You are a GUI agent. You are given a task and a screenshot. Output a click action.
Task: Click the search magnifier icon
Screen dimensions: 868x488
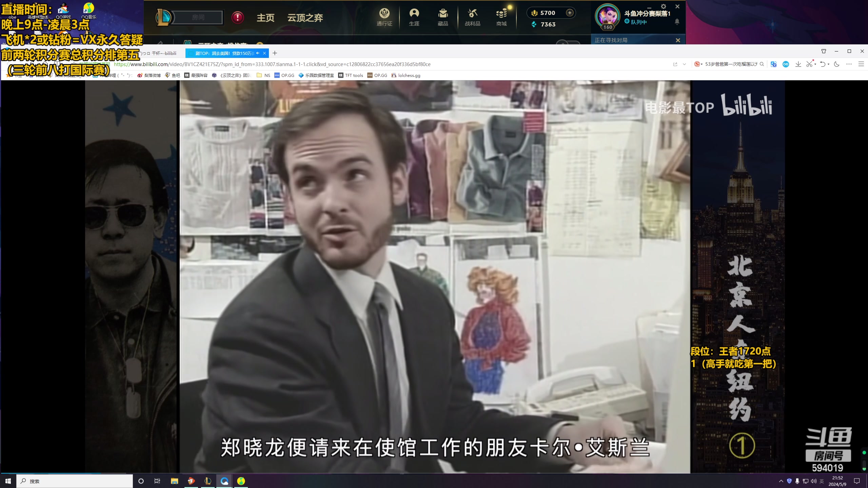point(762,64)
